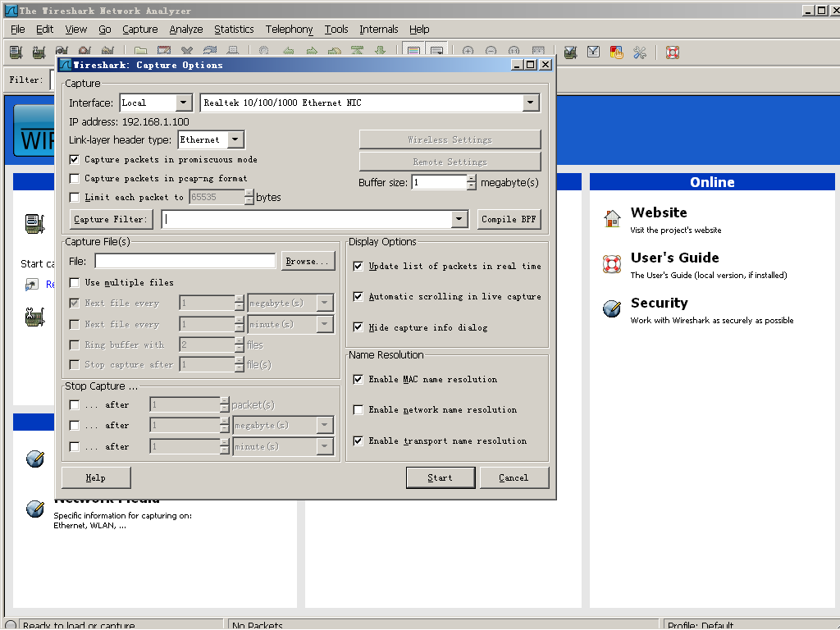Screen dimensions: 840x630
Task: Click the go forward arrow toolbar icon
Action: click(x=311, y=52)
